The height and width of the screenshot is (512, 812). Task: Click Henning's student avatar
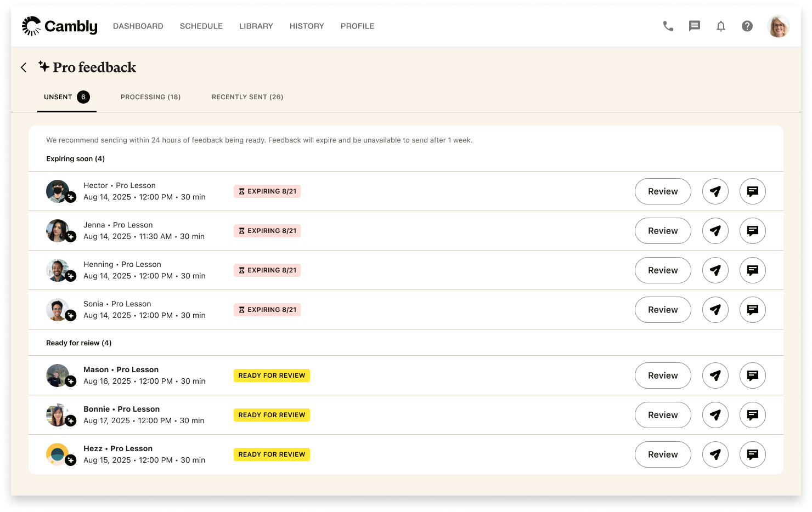[x=58, y=270]
